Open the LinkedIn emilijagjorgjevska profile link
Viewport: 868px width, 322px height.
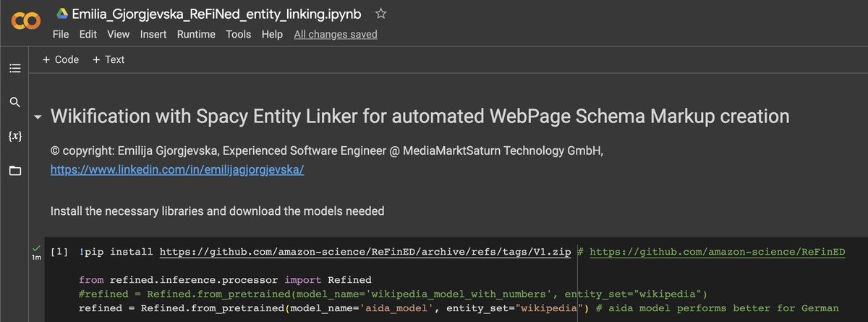(177, 171)
